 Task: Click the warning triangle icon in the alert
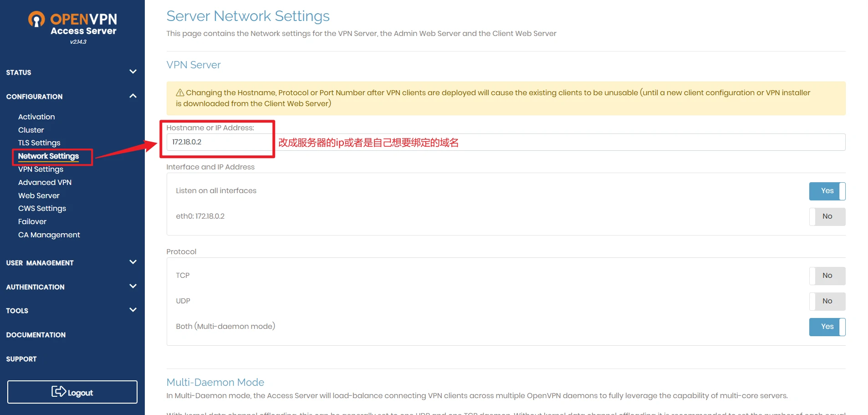pyautogui.click(x=180, y=93)
